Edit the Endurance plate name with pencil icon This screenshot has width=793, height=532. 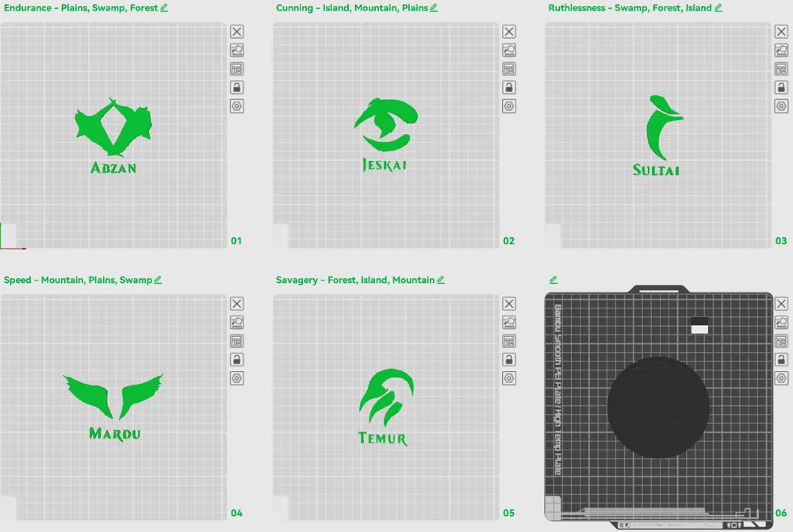(x=164, y=8)
